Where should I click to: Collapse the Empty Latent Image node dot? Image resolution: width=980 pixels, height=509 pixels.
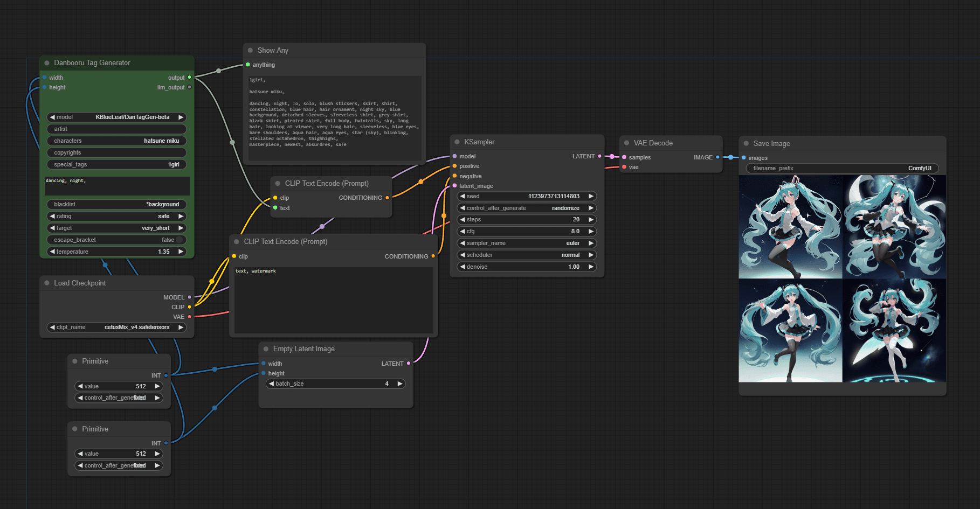tap(266, 349)
